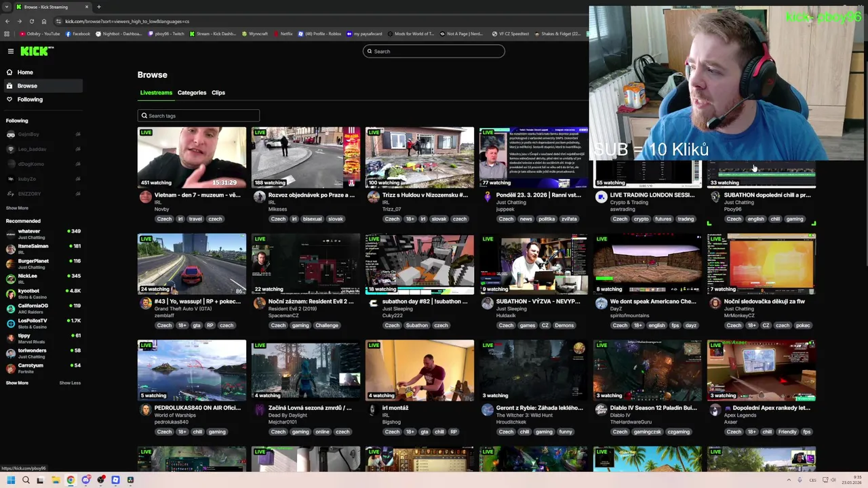Viewport: 868px width, 488px height.
Task: Open the Stream - Kick Dashboard bookmark
Action: pos(213,34)
